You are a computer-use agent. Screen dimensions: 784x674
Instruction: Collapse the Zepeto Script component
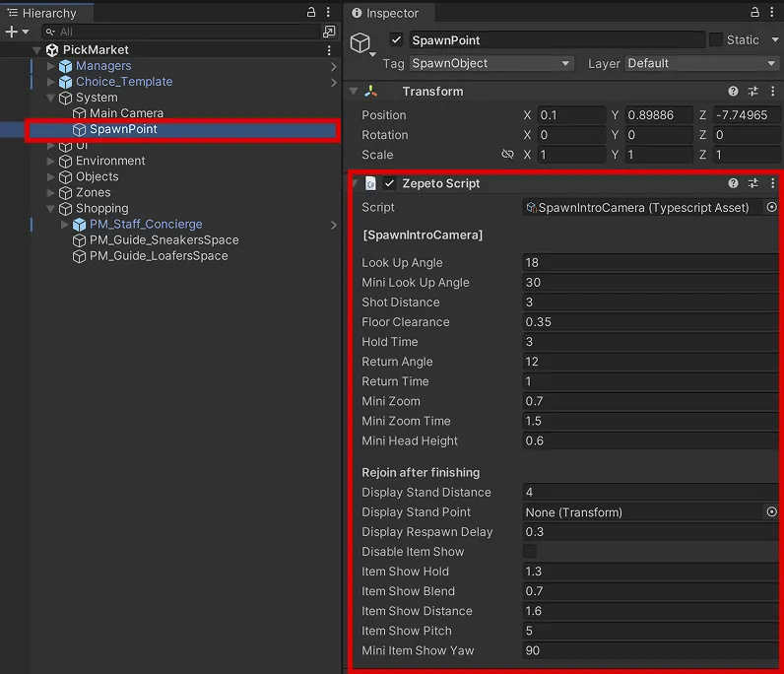click(355, 183)
